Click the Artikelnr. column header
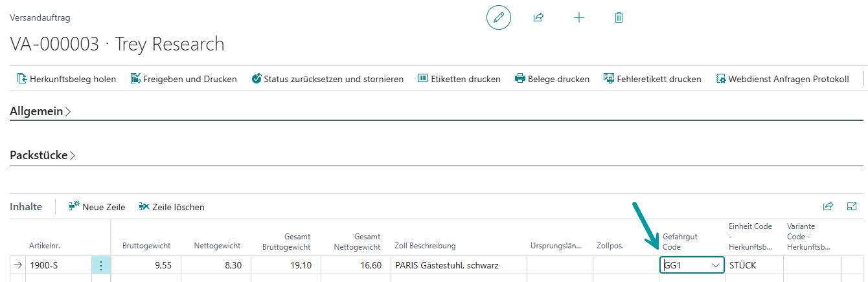 pos(45,246)
